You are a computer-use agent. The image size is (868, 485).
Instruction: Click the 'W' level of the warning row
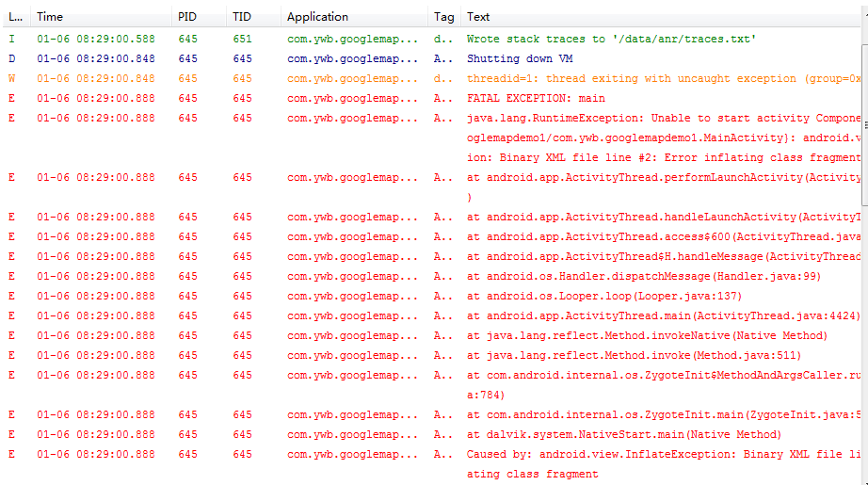[11, 78]
